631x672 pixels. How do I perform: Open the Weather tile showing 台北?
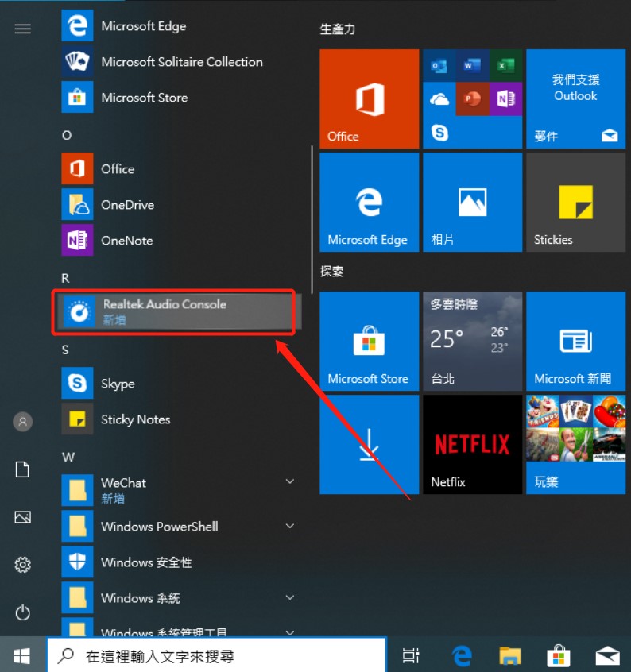tap(472, 342)
